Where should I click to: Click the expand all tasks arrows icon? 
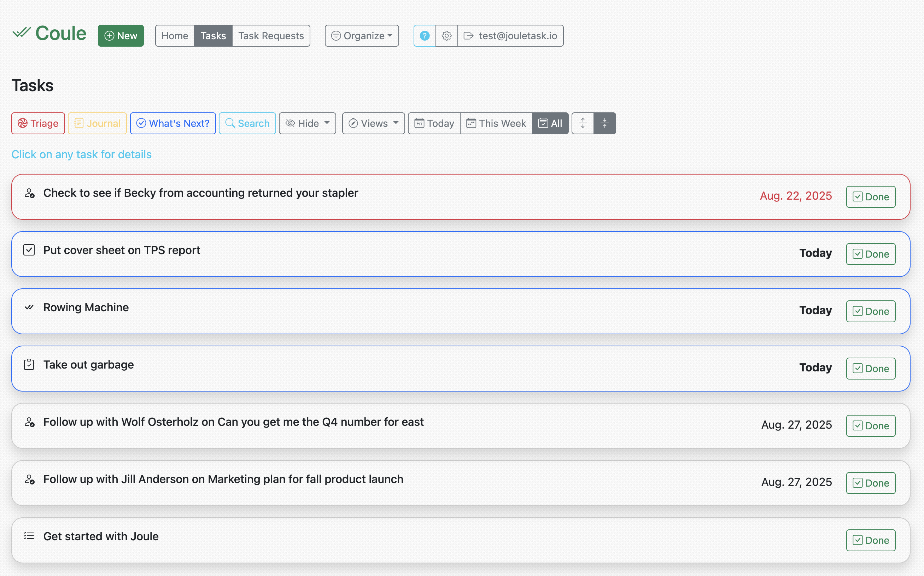[583, 123]
